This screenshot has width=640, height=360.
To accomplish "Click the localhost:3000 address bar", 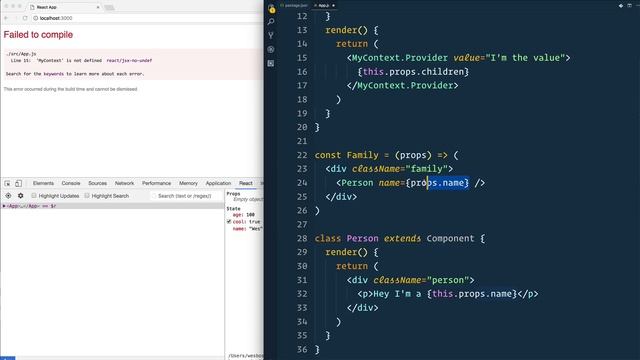I will click(147, 18).
